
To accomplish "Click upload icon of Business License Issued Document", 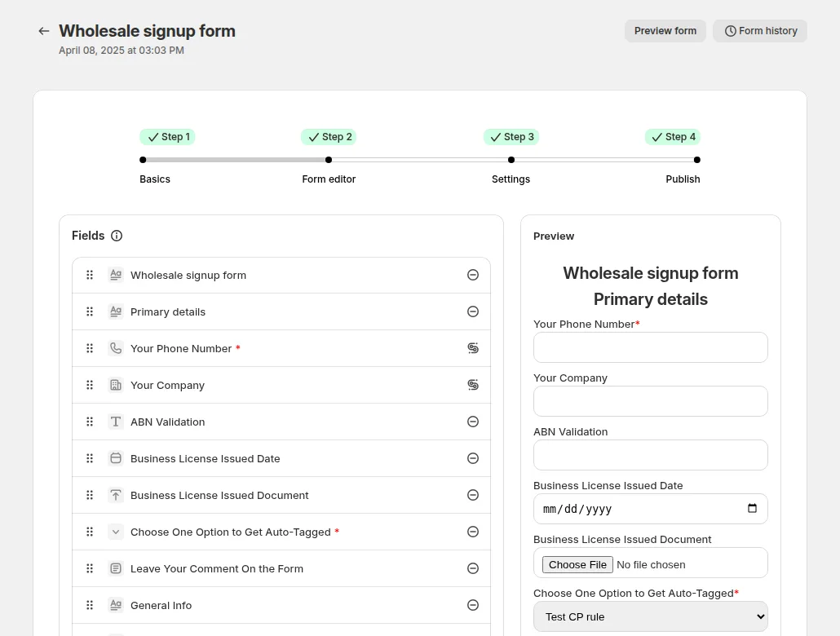I will point(116,495).
